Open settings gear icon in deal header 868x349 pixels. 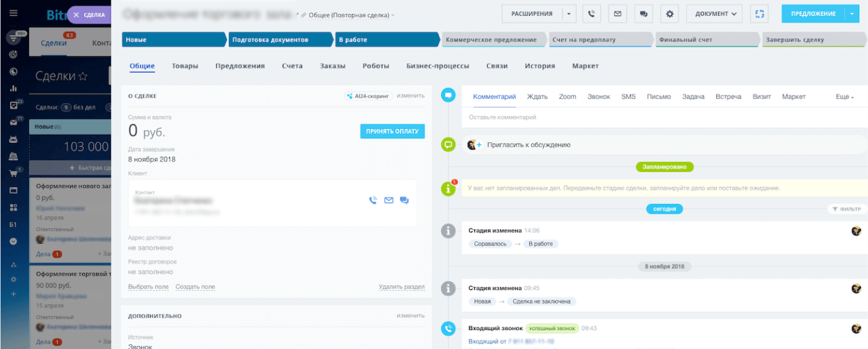coord(669,14)
